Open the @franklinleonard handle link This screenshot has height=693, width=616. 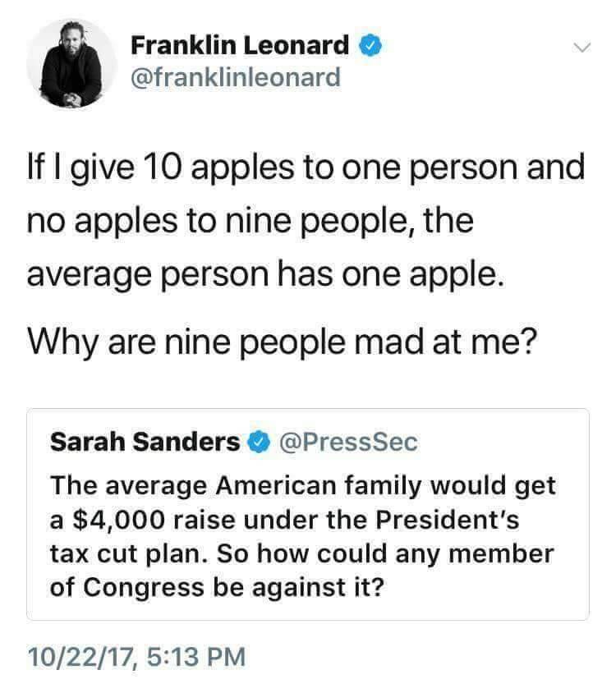pos(235,78)
